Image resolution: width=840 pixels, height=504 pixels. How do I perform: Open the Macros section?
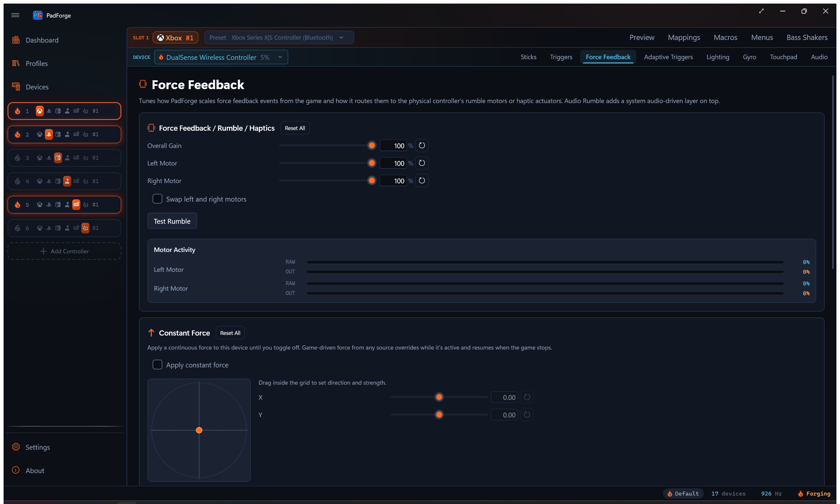(725, 38)
